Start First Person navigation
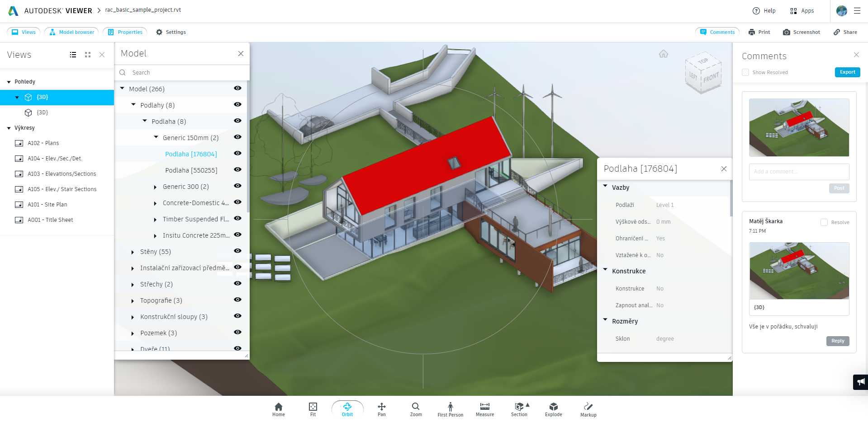The width and height of the screenshot is (868, 422). (451, 409)
